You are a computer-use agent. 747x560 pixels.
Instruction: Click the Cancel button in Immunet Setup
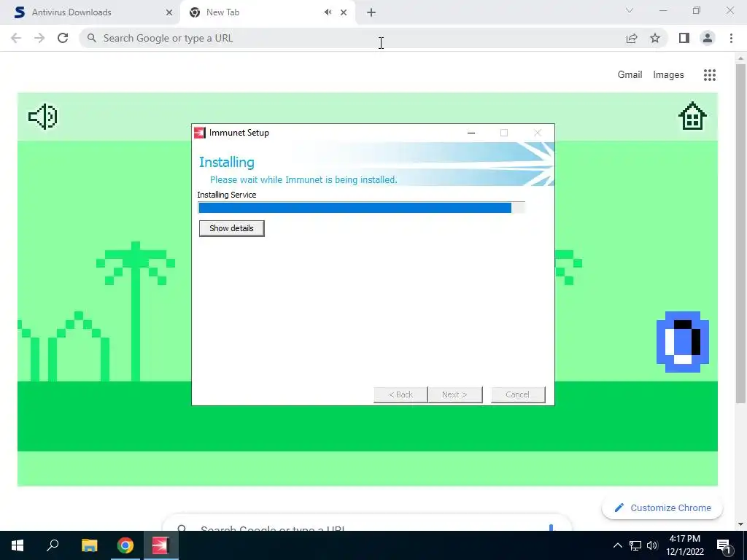pos(518,394)
